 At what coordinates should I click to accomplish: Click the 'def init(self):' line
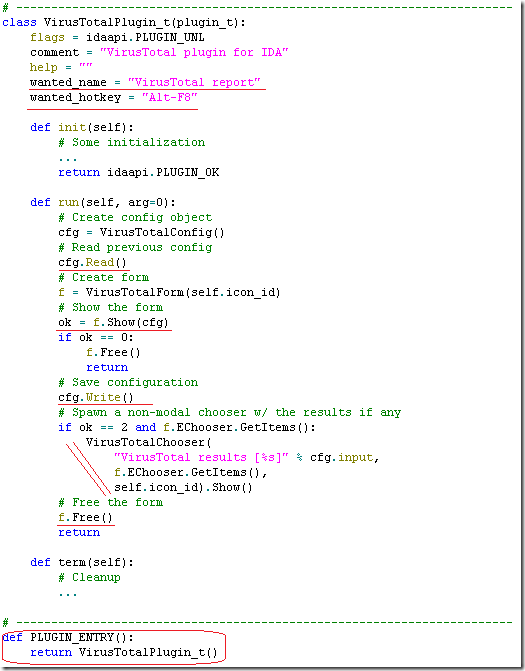82,127
